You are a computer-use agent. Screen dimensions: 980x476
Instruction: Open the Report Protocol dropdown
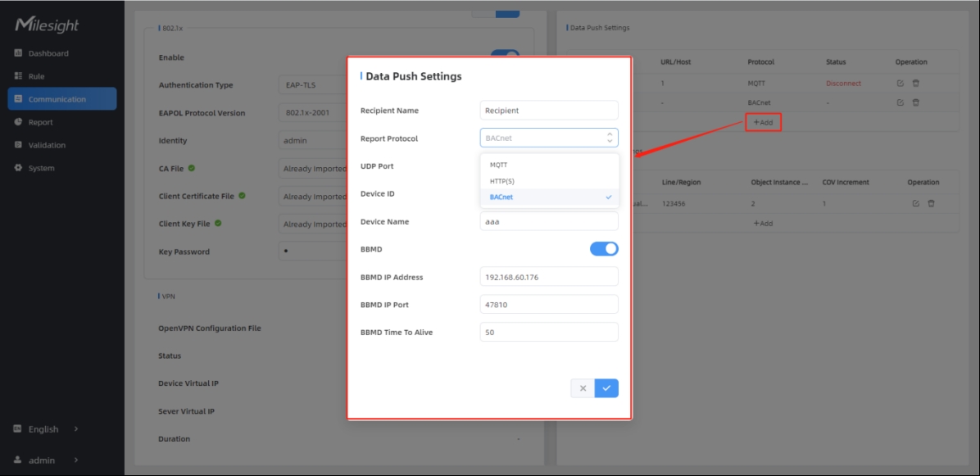(549, 138)
